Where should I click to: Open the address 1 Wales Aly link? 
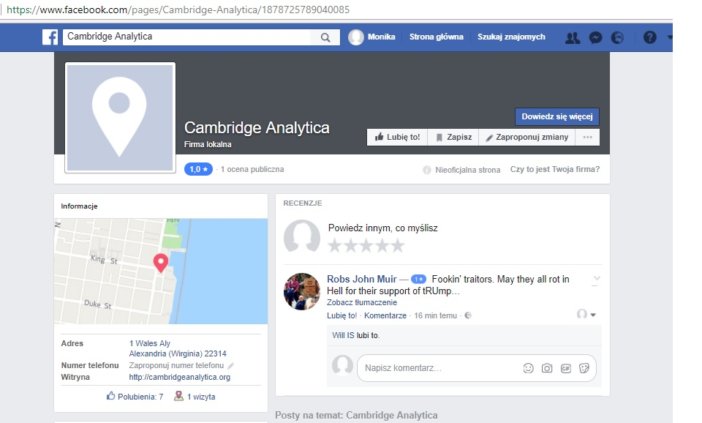150,343
